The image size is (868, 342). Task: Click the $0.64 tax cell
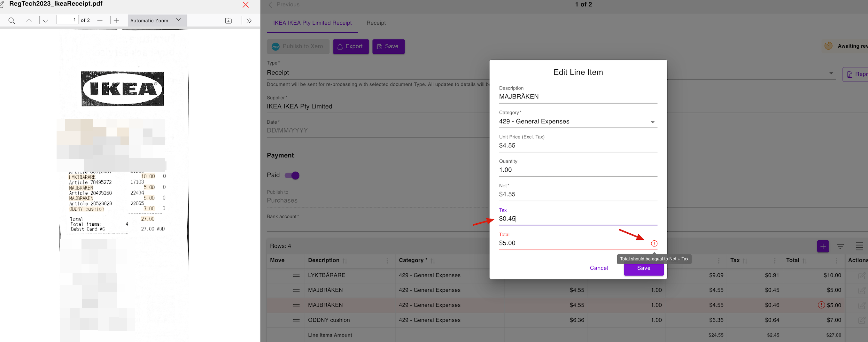754,320
